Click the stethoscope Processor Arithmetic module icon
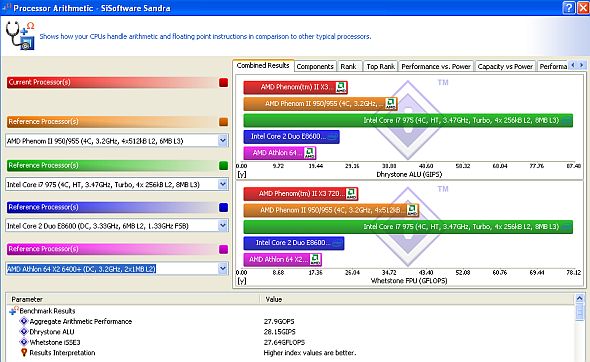This screenshot has height=362, width=590. (x=20, y=35)
